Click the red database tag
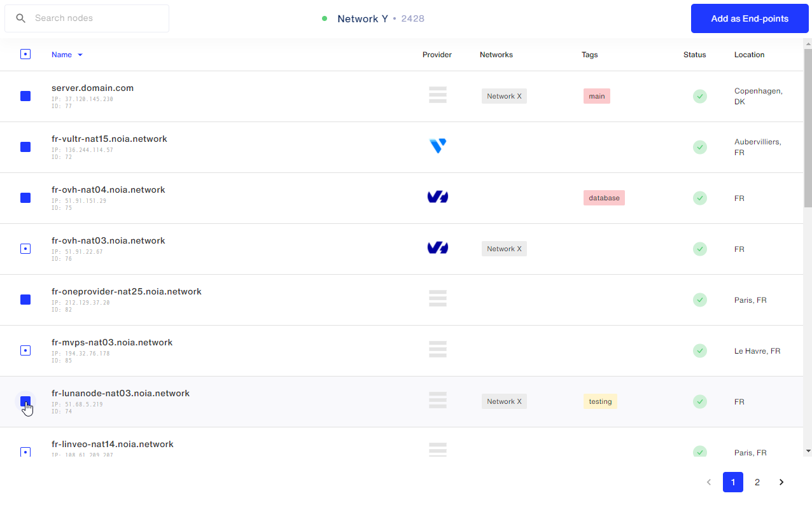 [x=604, y=198]
